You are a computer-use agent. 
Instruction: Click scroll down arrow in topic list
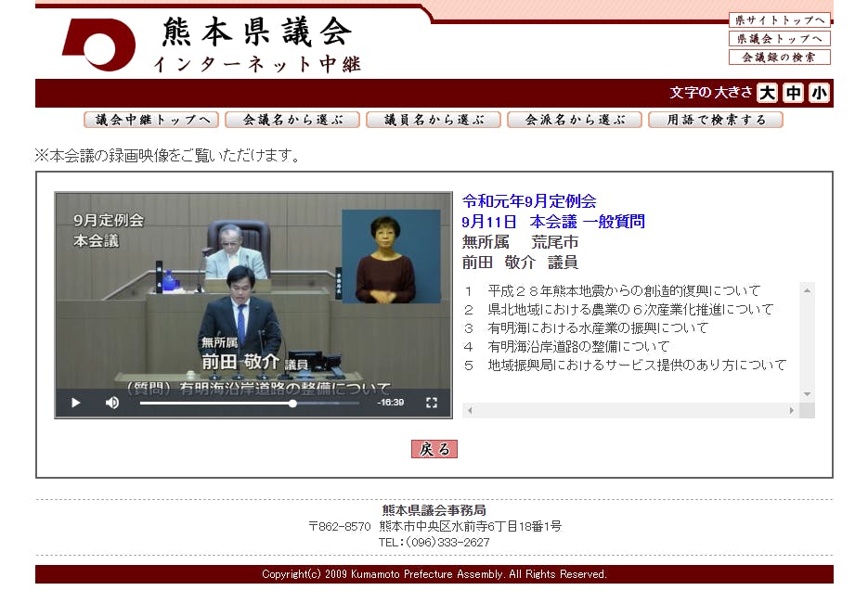[807, 394]
